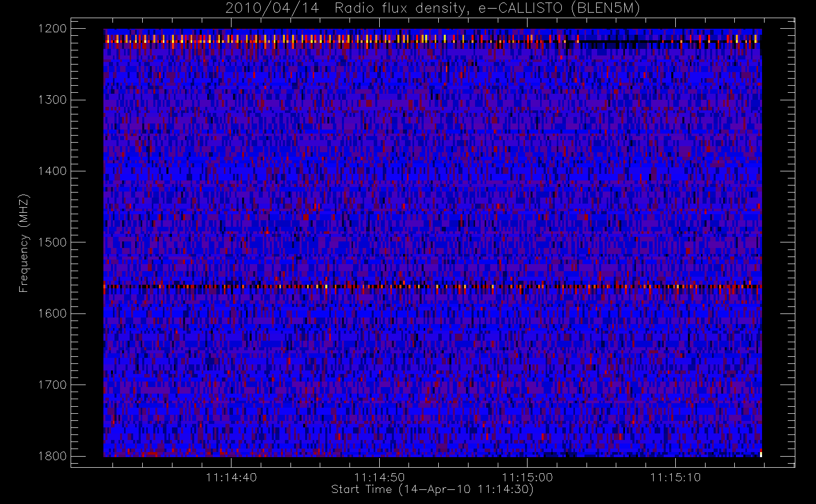Click the 11:15:00 time tick label
Image resolution: width=816 pixels, height=504 pixels.
point(528,477)
